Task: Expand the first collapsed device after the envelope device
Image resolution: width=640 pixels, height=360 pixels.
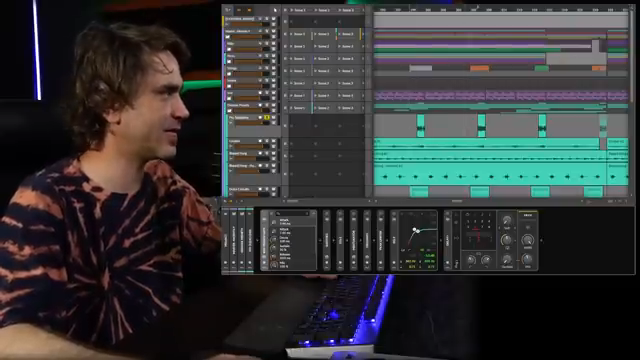Action: [327, 240]
